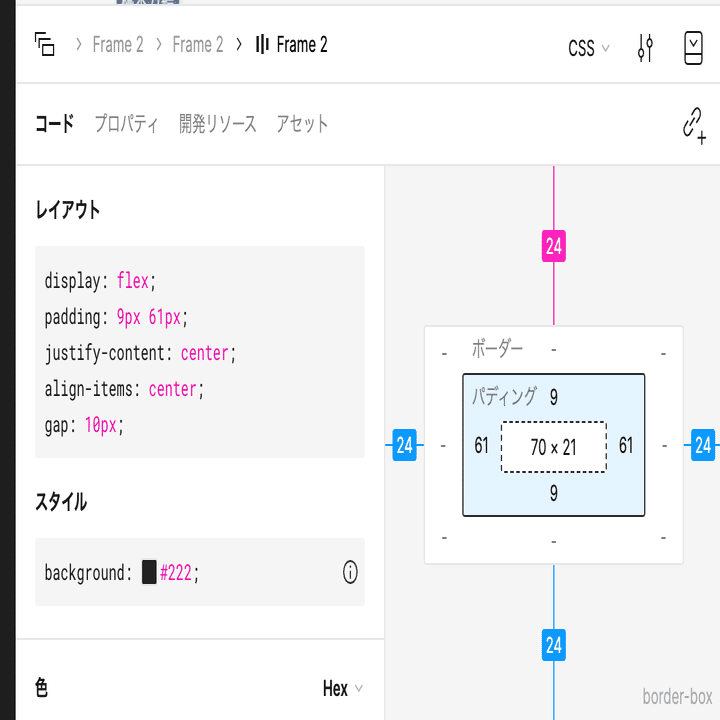Switch to the コード tab

click(54, 124)
